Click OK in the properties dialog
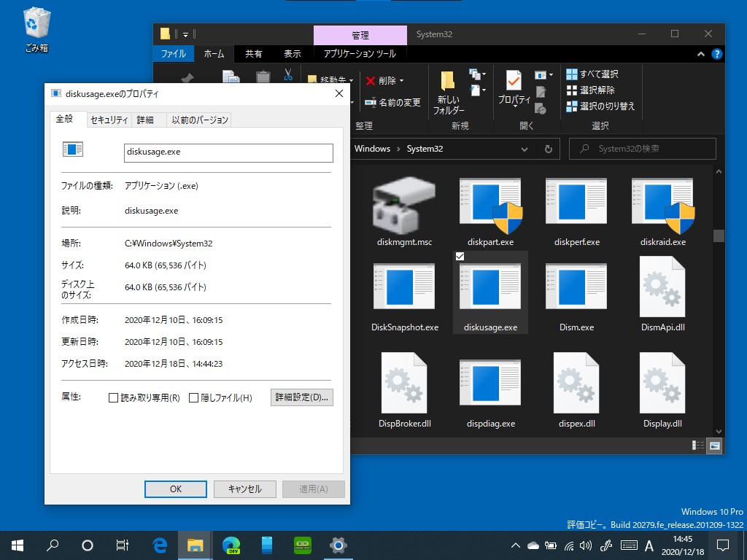This screenshot has height=560, width=747. [175, 489]
